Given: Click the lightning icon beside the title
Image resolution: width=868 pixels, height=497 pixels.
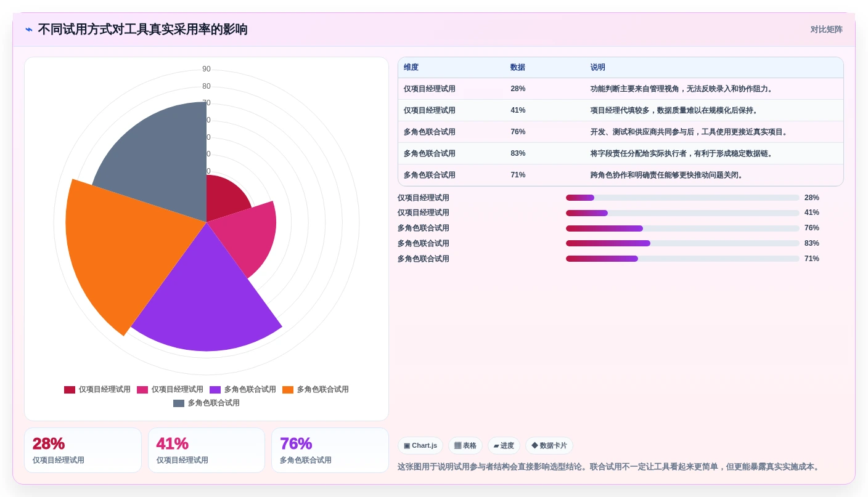Looking at the screenshot, I should [29, 30].
